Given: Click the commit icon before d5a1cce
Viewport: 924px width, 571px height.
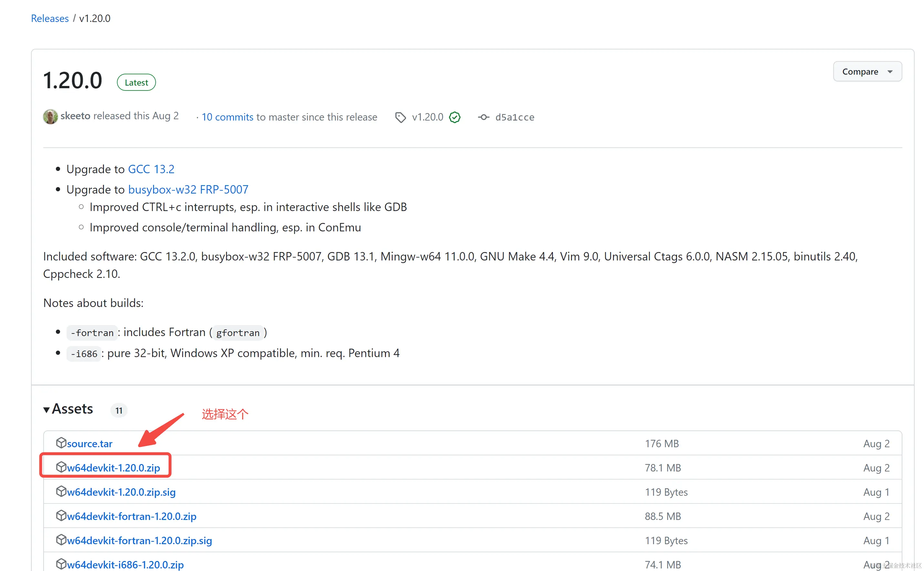Looking at the screenshot, I should (483, 117).
